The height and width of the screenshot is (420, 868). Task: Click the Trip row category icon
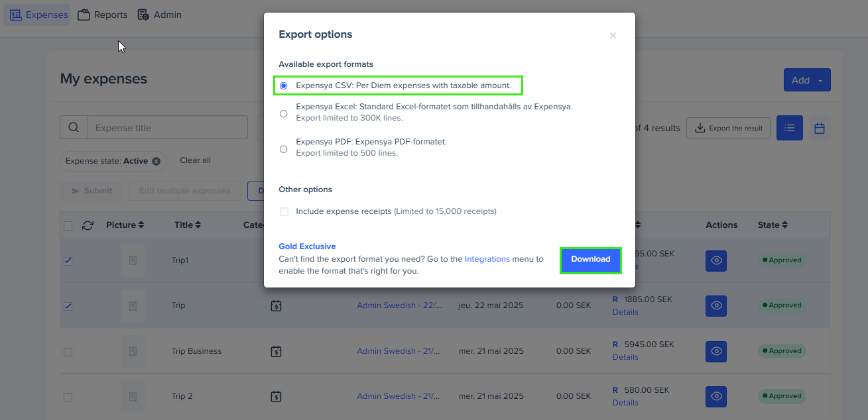coord(276,306)
